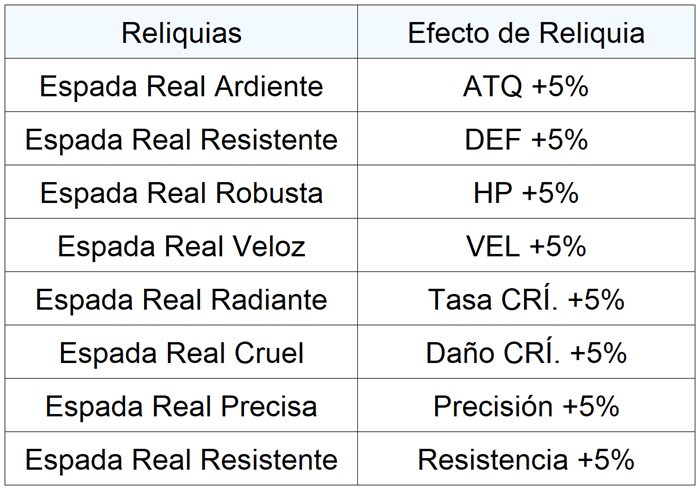Click the VEL +5% effect cell

coord(525,246)
